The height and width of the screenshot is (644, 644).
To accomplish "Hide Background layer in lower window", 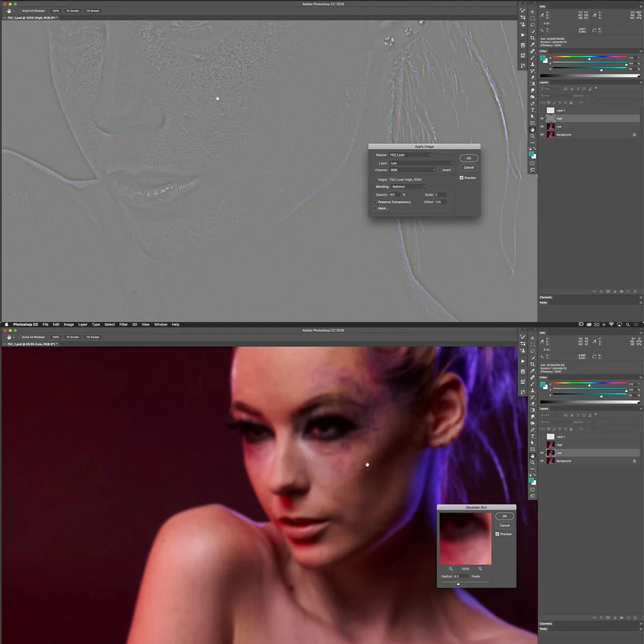I will [x=542, y=461].
